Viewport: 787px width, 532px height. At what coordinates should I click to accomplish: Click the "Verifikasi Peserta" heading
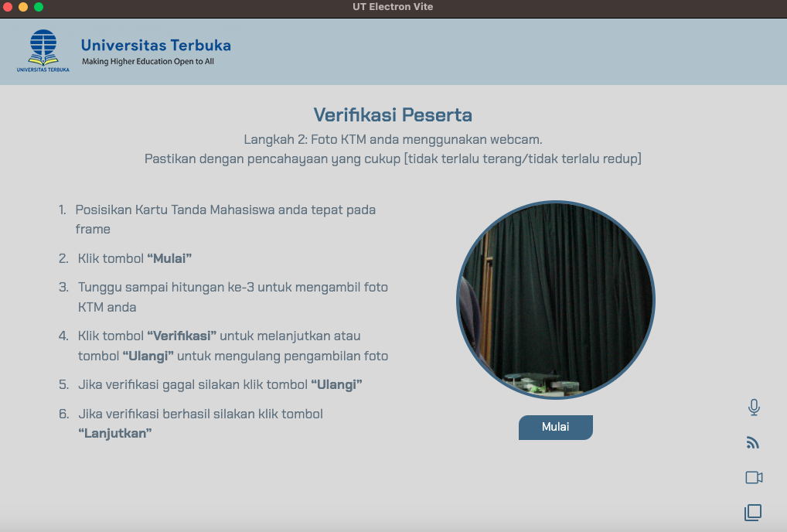point(393,115)
